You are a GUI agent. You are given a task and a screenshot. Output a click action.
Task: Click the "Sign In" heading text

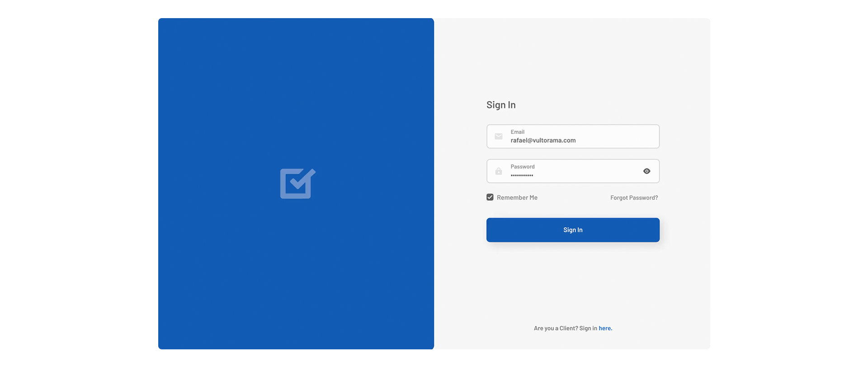(501, 105)
